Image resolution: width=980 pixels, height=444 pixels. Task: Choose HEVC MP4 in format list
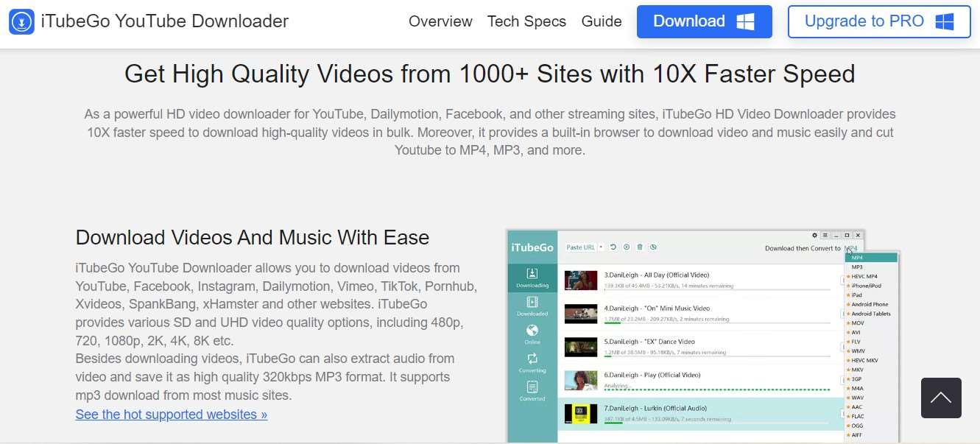864,276
